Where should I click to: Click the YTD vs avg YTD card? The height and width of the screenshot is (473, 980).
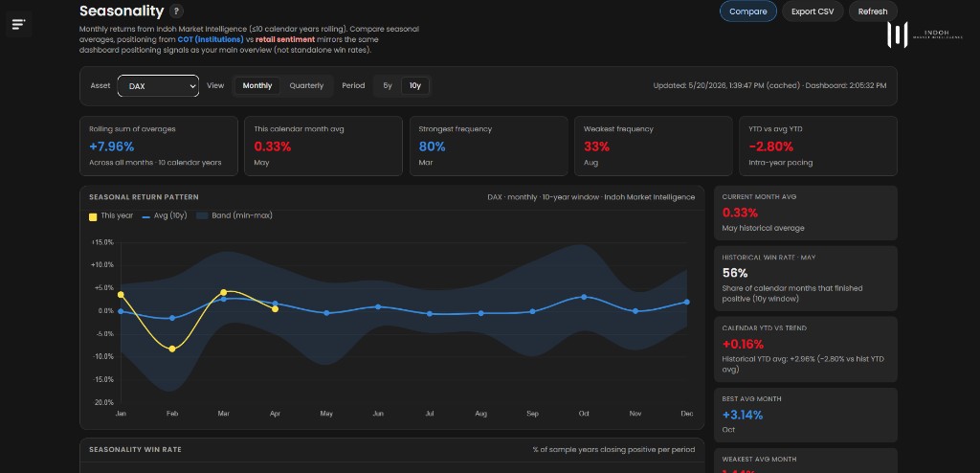point(818,146)
